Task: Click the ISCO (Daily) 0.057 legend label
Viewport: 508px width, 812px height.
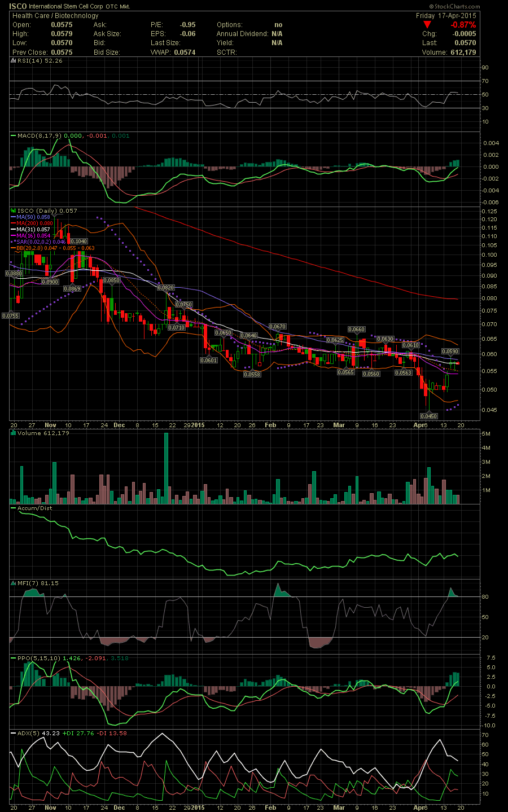Action: click(44, 211)
